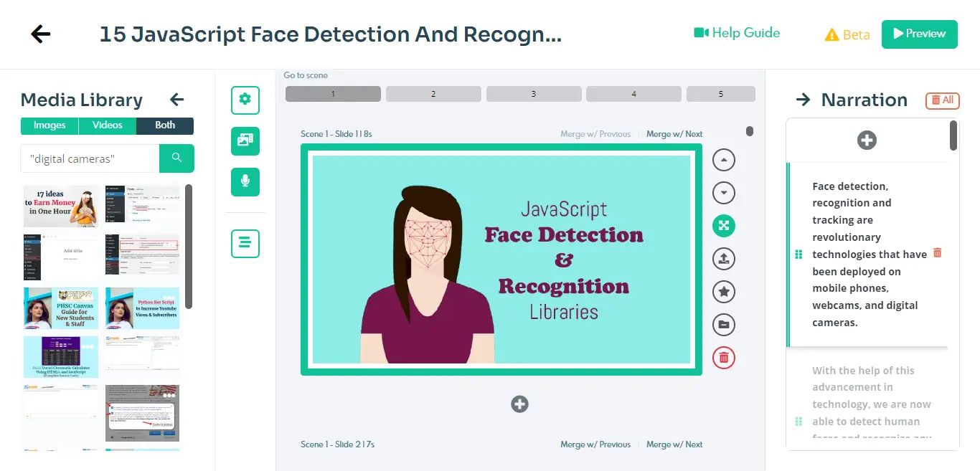This screenshot has width=980, height=471.
Task: Click the green expand arrows icon
Action: (x=723, y=226)
